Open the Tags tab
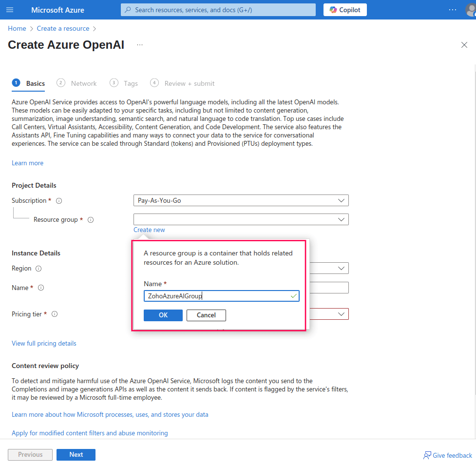 coord(131,83)
